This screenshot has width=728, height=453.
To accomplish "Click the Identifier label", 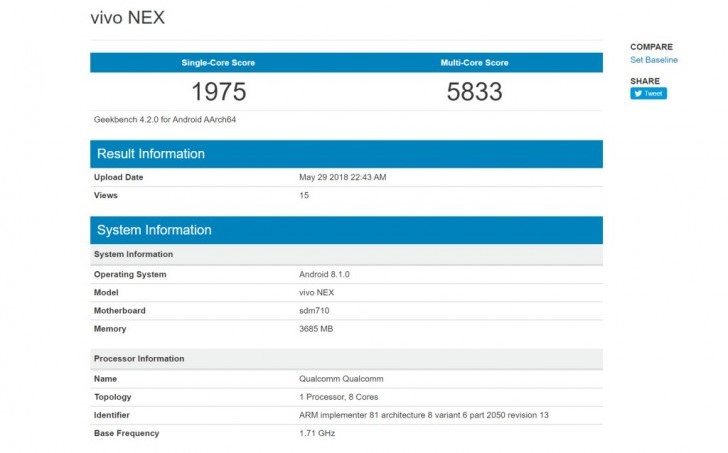I will [x=111, y=415].
